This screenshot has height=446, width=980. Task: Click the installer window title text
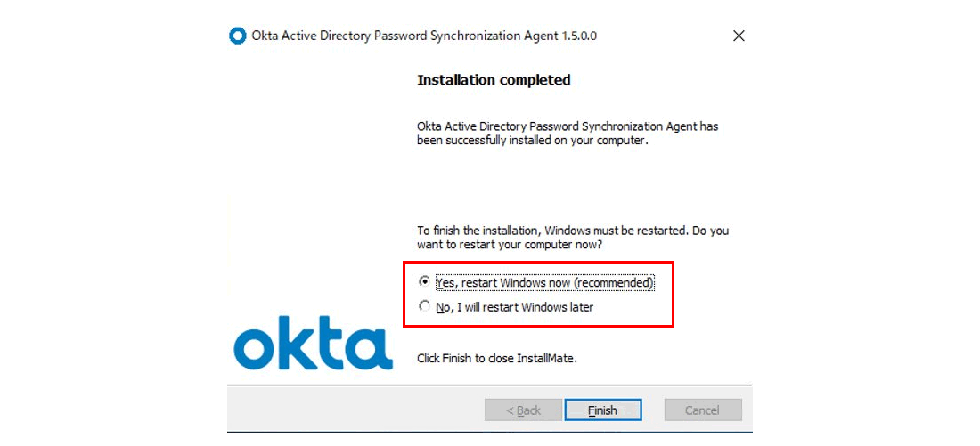click(x=424, y=36)
